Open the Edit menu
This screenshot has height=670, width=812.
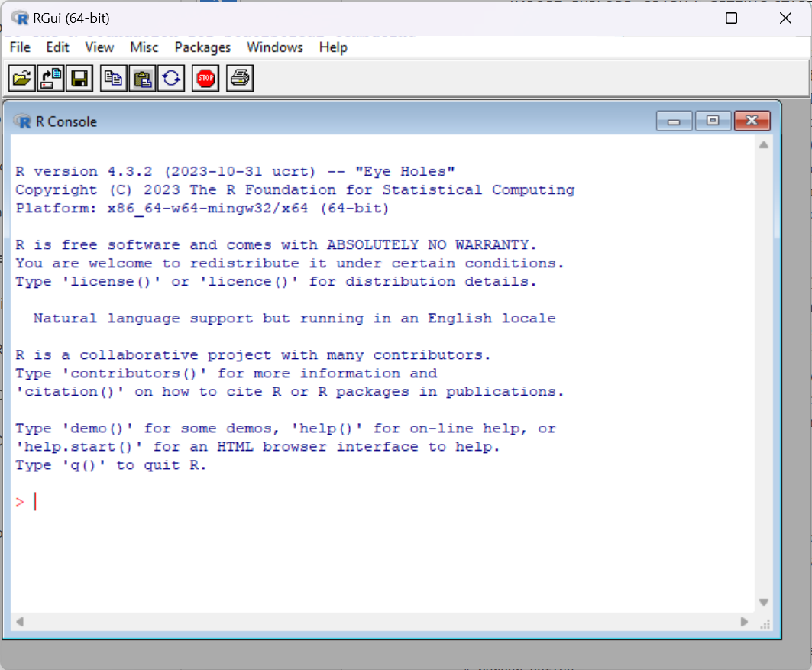[x=57, y=47]
